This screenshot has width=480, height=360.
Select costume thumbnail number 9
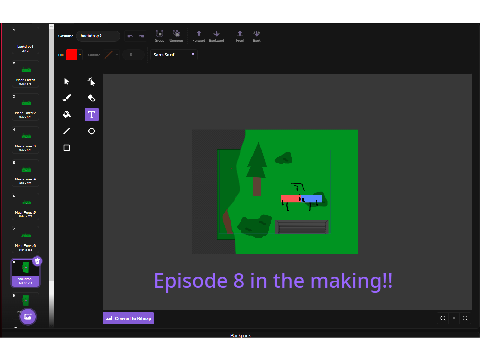click(25, 302)
